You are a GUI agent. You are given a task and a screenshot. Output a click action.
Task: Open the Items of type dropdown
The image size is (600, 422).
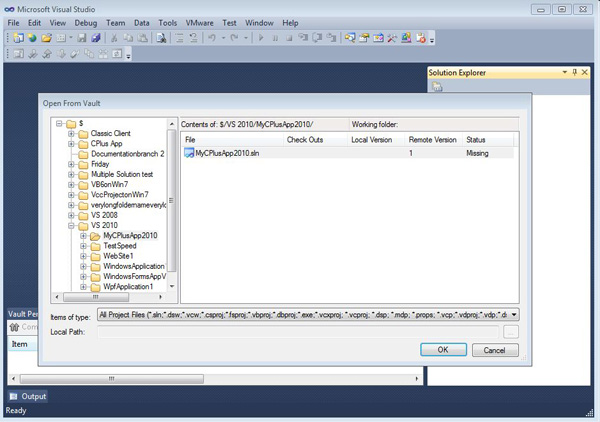click(515, 315)
